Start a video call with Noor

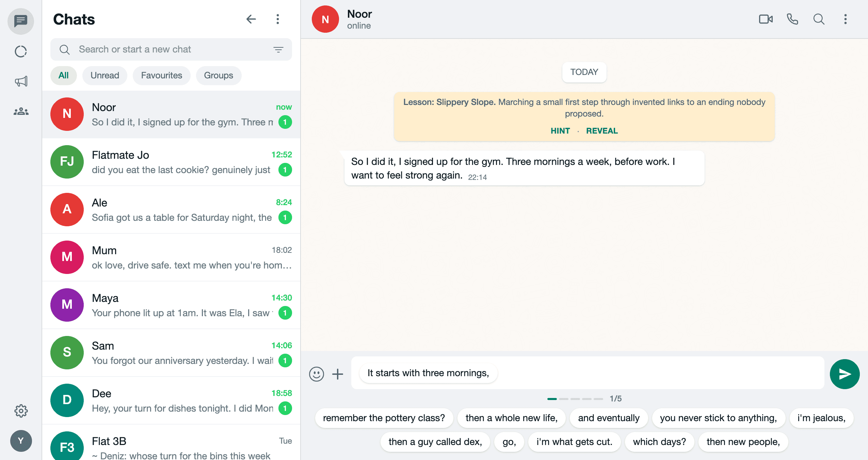766,19
